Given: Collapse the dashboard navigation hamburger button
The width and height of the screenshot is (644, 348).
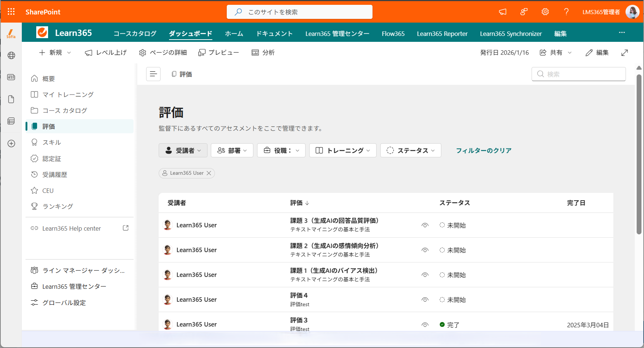Looking at the screenshot, I should click(x=153, y=74).
